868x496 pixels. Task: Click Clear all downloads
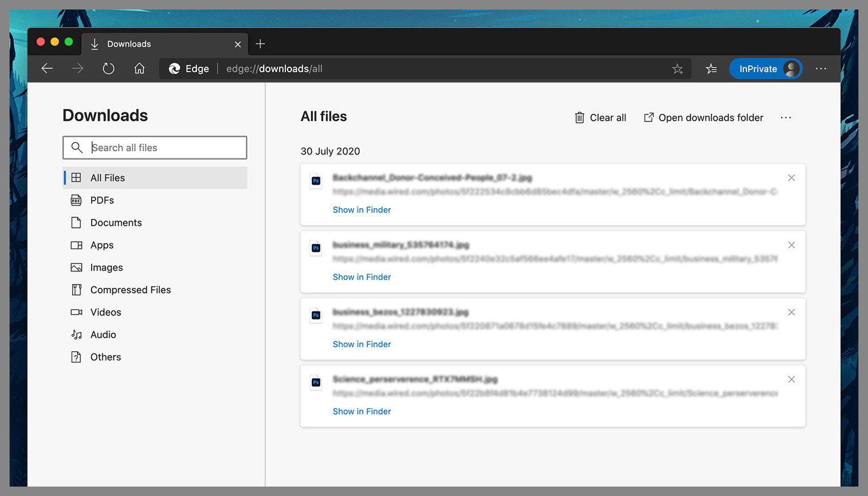click(x=600, y=118)
